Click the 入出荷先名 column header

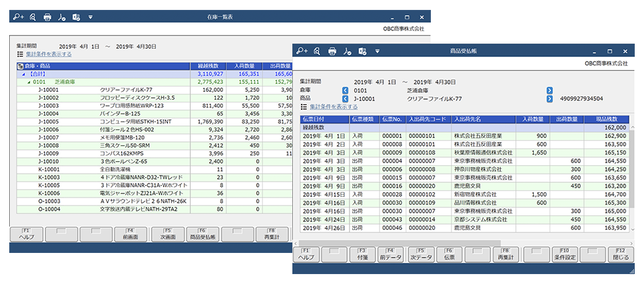tap(484, 120)
